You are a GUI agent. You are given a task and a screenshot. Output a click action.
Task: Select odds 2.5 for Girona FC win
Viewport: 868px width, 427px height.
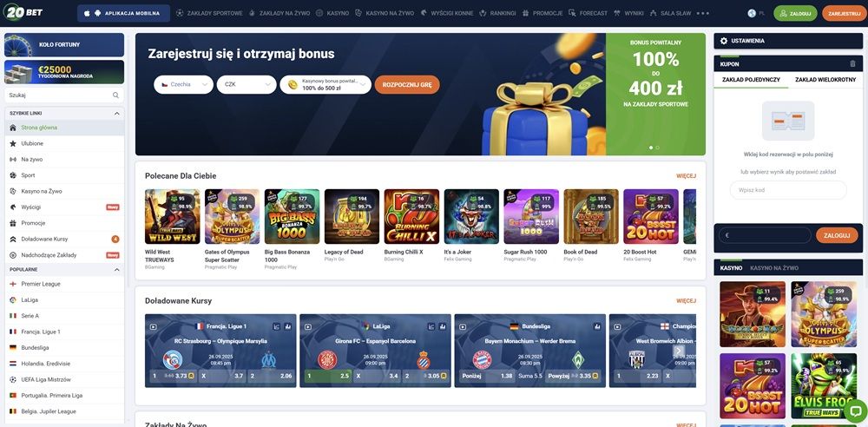pos(328,376)
